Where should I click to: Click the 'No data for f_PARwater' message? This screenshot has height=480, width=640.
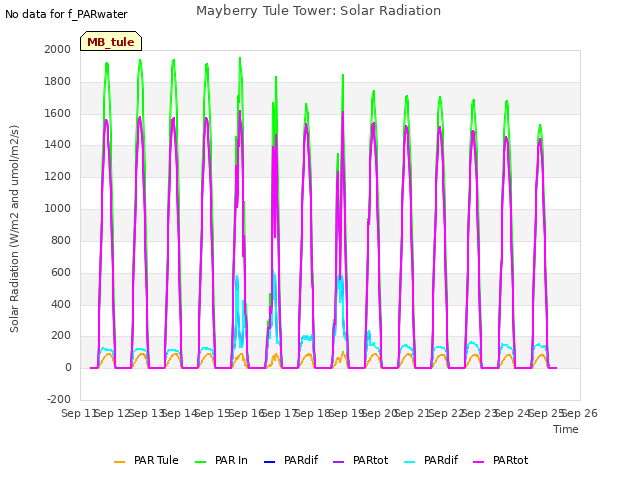click(x=66, y=14)
